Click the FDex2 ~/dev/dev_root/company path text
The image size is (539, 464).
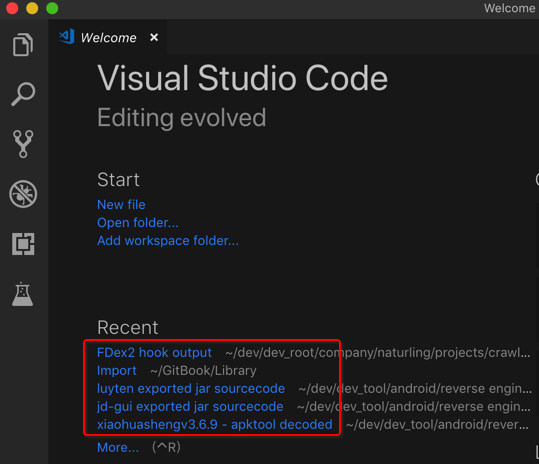377,353
